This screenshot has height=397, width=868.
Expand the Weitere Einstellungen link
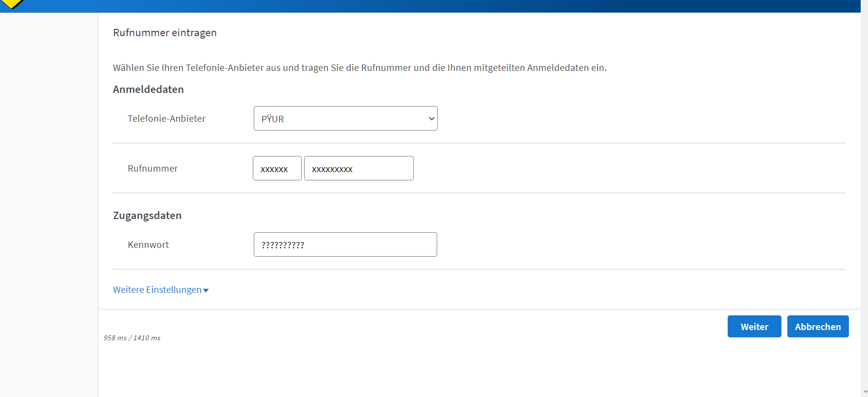[157, 290]
